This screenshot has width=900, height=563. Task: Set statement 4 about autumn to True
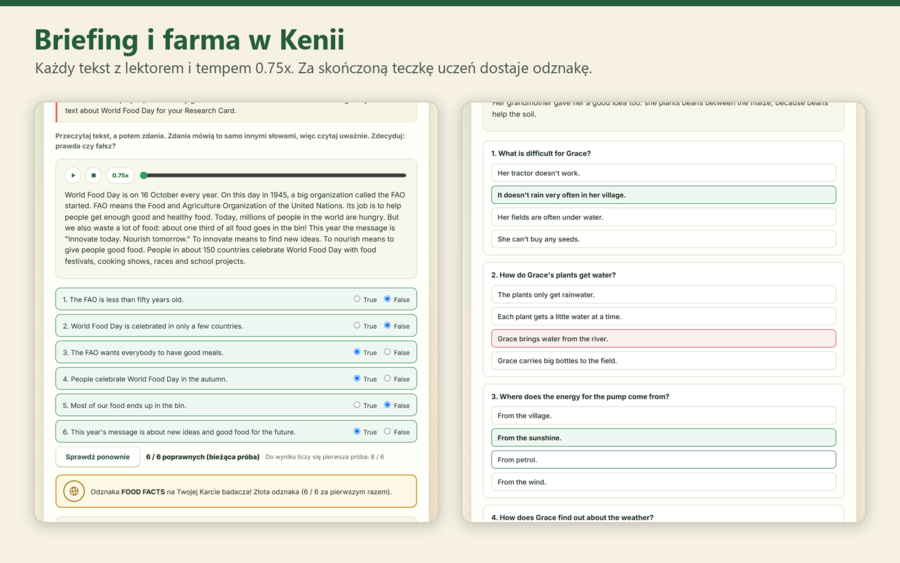pos(357,378)
